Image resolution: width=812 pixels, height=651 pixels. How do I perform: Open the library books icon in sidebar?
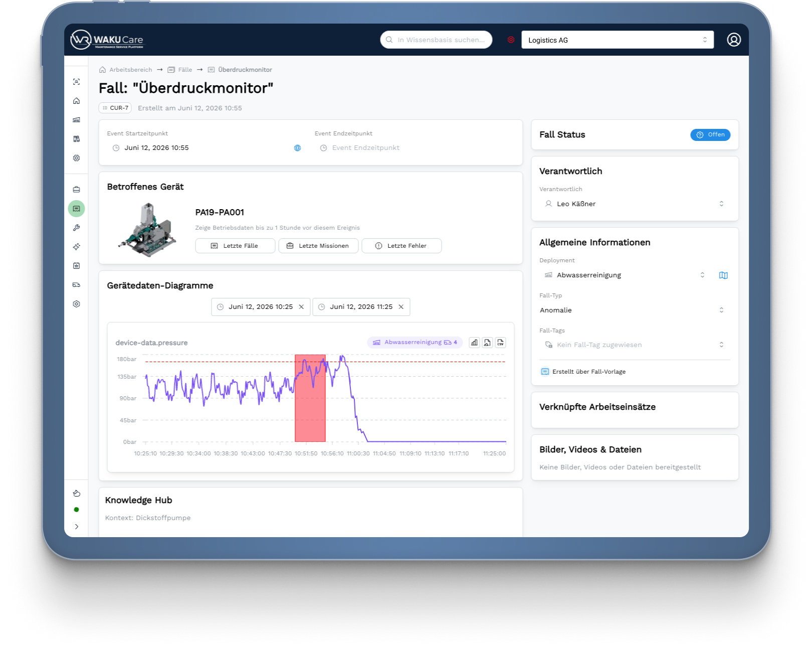click(x=76, y=139)
